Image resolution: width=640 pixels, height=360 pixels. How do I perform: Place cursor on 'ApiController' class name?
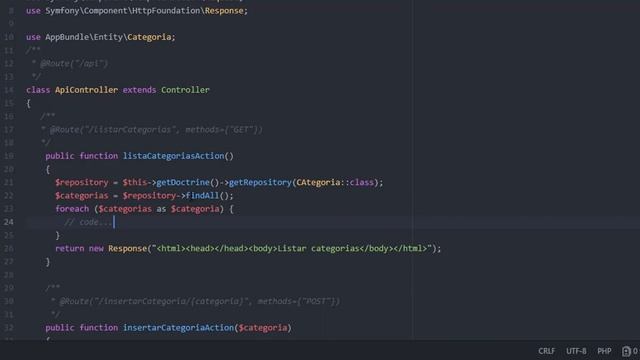pos(86,90)
